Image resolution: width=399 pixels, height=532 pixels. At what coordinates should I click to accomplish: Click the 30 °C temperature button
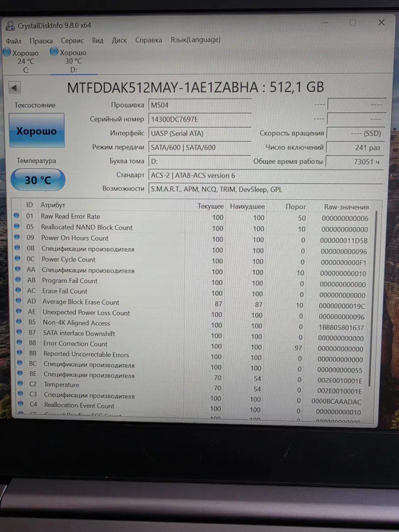(38, 180)
